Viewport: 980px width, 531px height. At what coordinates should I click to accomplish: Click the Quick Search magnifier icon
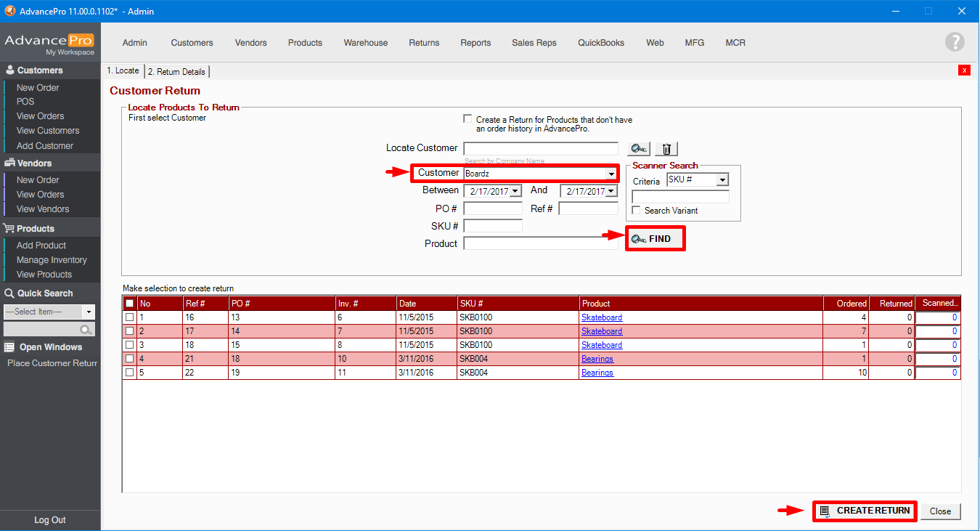(86, 330)
